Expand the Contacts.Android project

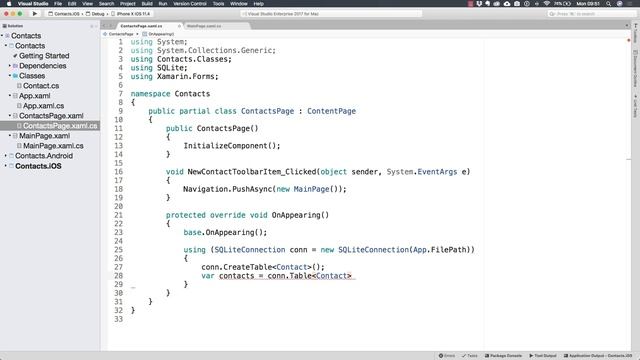(x=6, y=156)
